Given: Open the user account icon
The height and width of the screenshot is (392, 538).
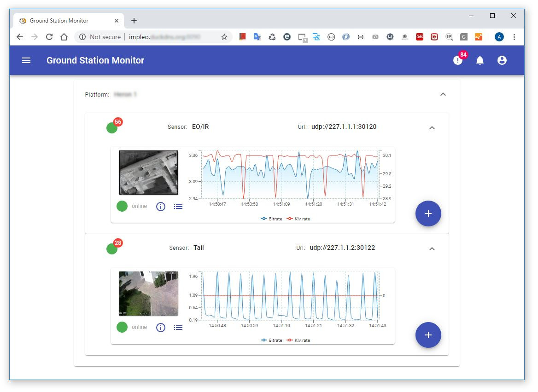Looking at the screenshot, I should pyautogui.click(x=502, y=60).
